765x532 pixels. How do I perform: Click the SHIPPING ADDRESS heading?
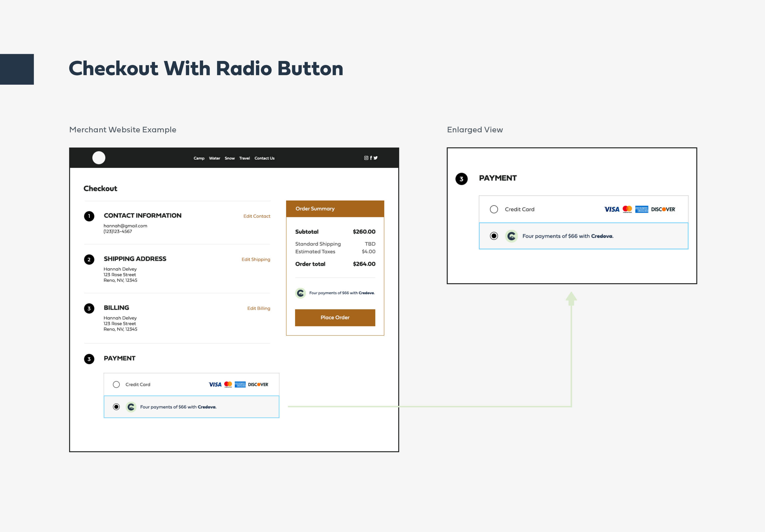click(135, 259)
